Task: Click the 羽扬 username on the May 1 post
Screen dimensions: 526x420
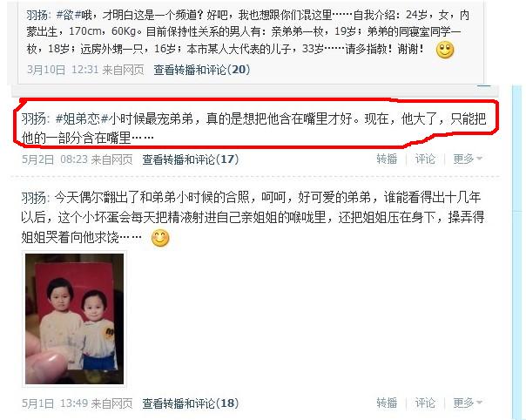Action: click(x=34, y=198)
